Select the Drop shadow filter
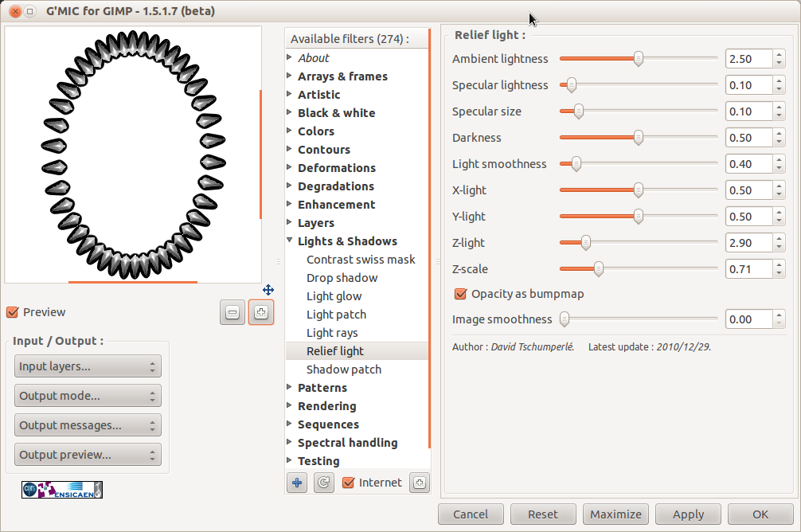801x532 pixels. [x=342, y=278]
